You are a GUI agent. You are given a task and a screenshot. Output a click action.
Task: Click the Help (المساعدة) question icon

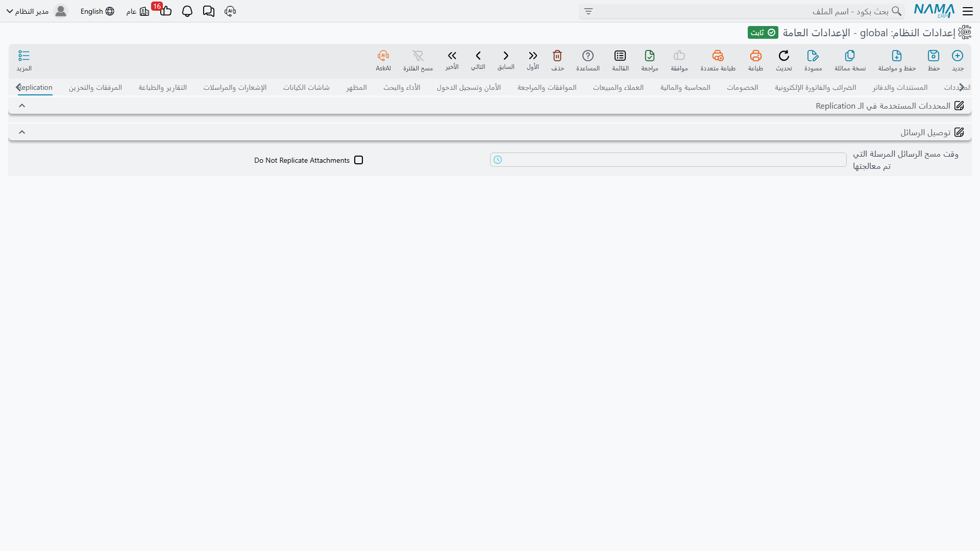[x=588, y=56]
